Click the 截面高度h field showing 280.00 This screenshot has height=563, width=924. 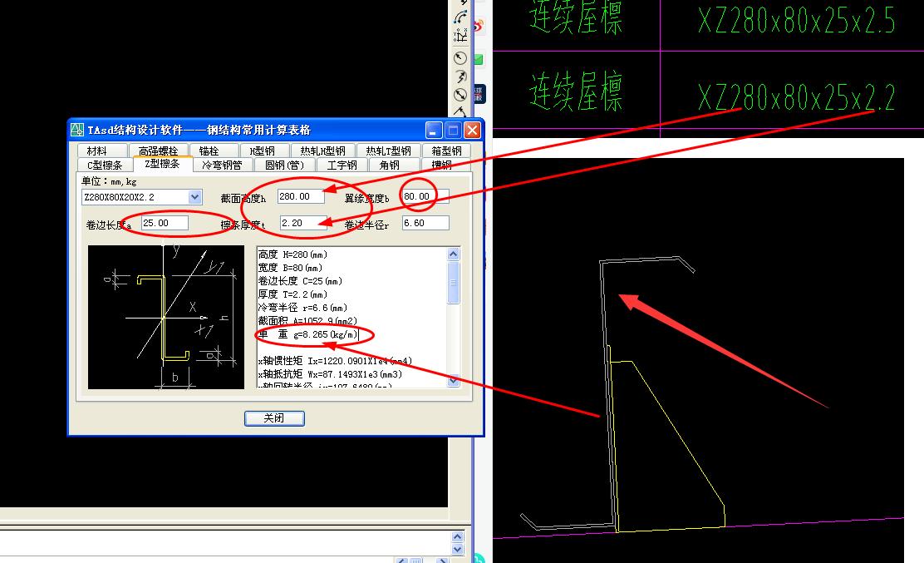click(x=301, y=196)
